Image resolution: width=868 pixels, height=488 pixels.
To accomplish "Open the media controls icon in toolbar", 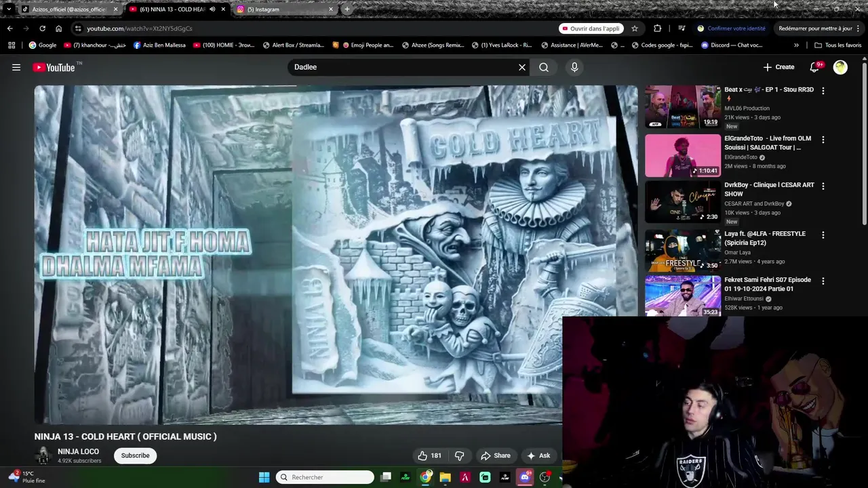I will pos(682,28).
